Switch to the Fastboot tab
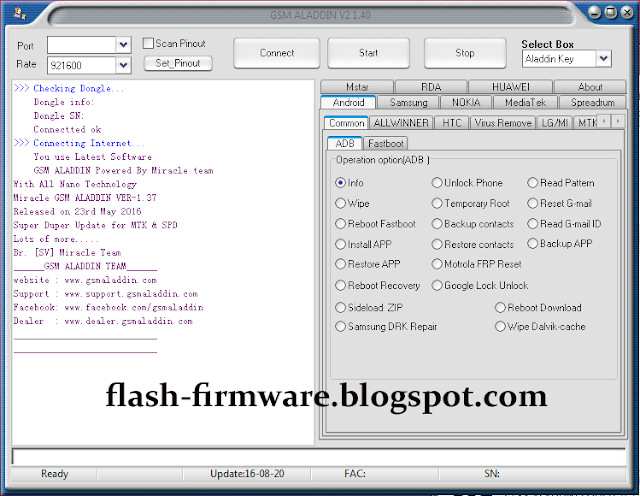 coord(385,143)
